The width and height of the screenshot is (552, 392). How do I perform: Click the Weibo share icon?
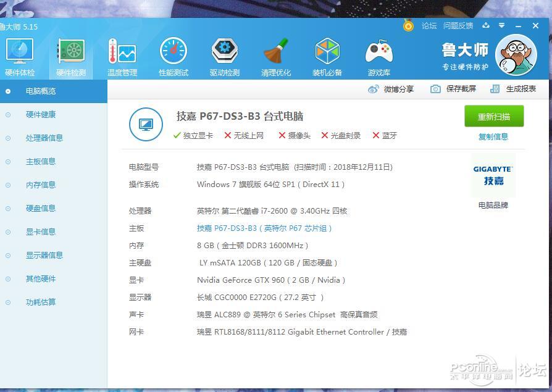point(373,89)
